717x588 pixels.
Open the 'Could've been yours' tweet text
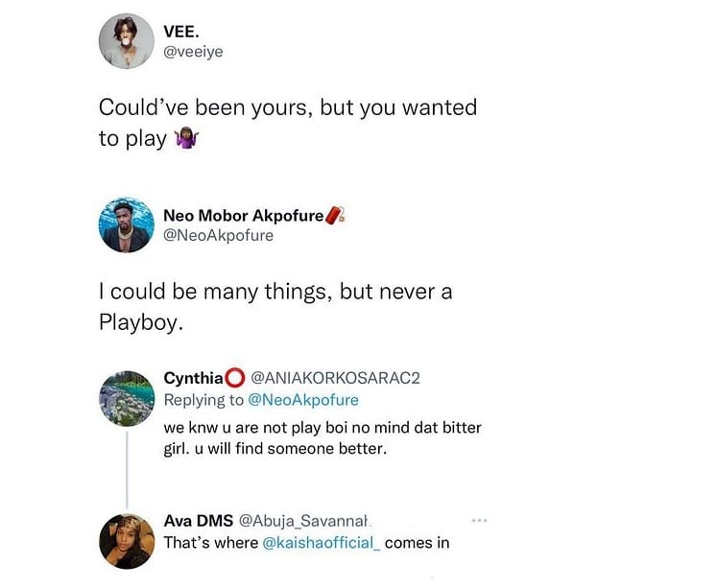[x=288, y=122]
